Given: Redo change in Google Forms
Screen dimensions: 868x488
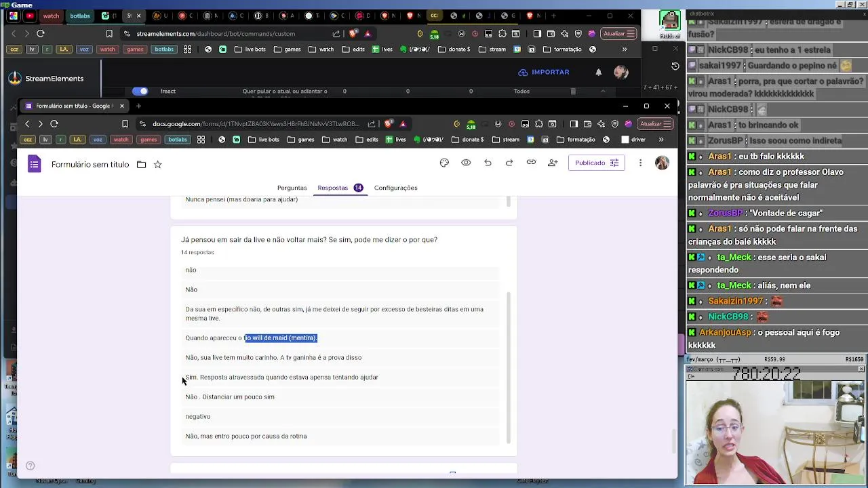Looking at the screenshot, I should pyautogui.click(x=509, y=163).
